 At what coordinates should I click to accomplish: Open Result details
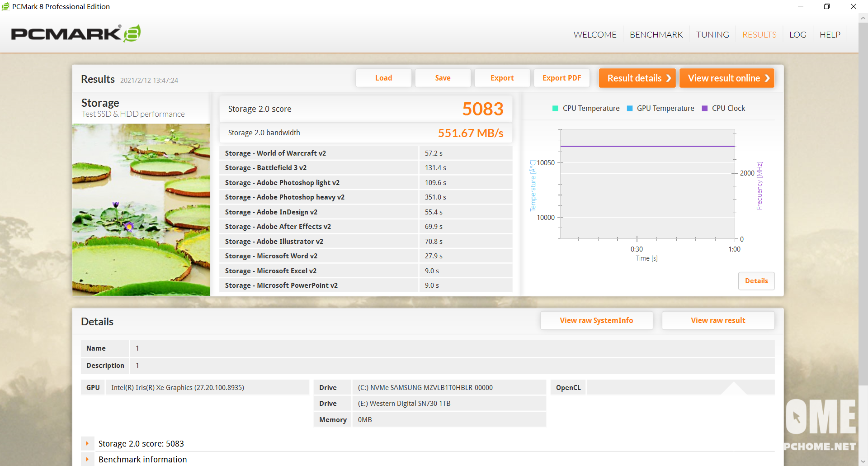pos(637,78)
